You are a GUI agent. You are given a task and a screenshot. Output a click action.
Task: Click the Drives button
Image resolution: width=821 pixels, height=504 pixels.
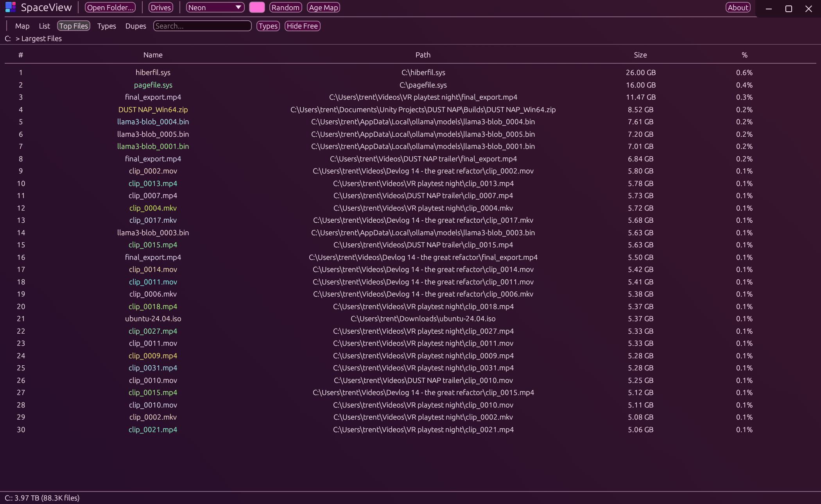coord(161,7)
